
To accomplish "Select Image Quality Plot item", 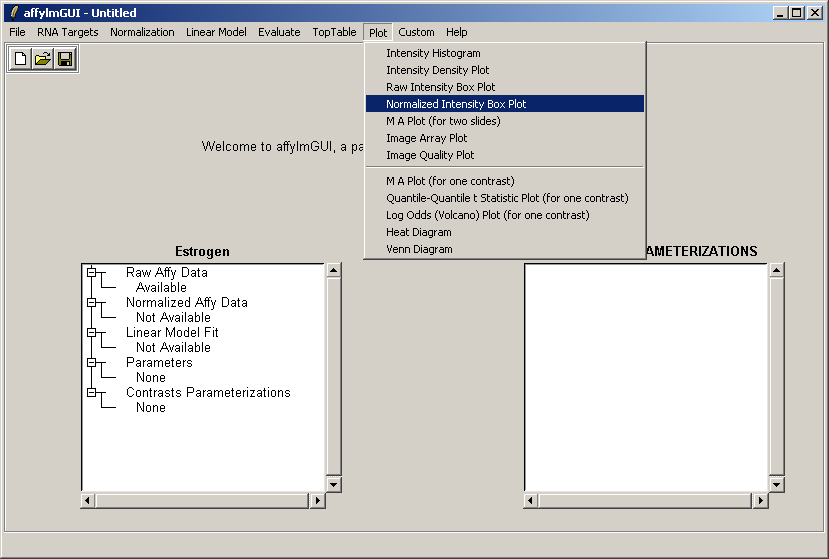I will tap(430, 155).
